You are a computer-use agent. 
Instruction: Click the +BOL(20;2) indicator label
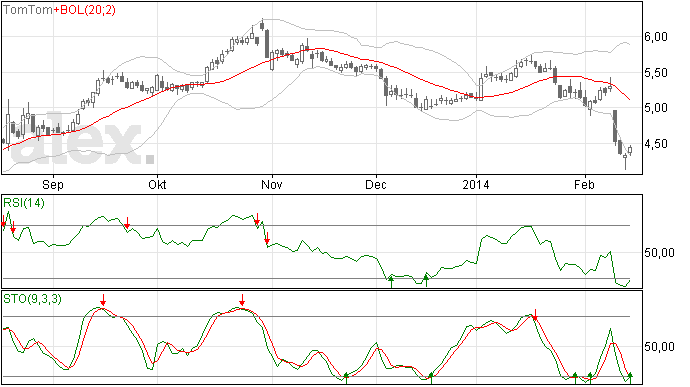coord(84,10)
